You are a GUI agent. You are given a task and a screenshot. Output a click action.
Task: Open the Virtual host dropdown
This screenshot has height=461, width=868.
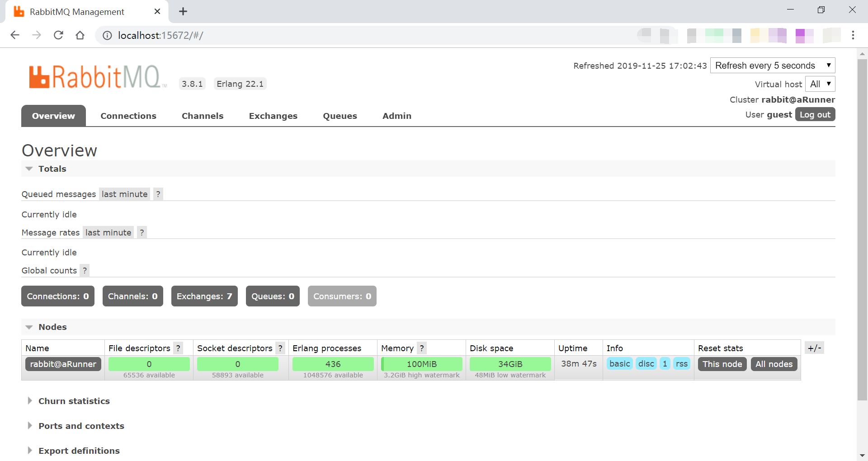tap(820, 84)
